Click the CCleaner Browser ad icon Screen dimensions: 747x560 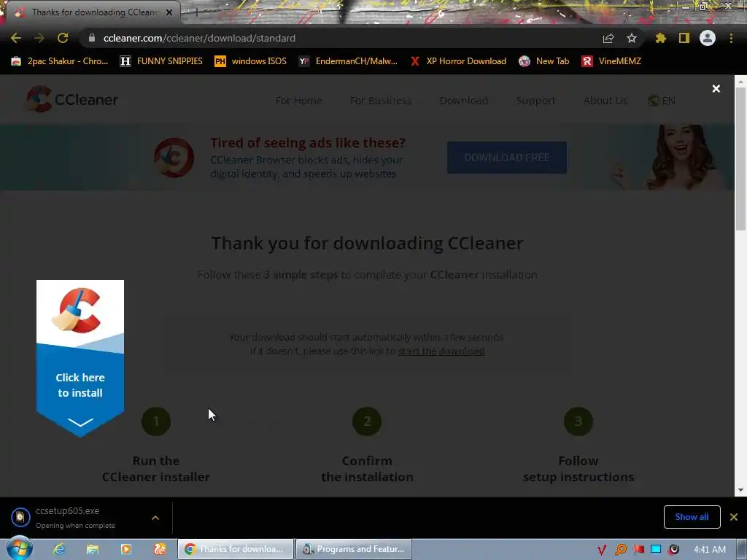click(x=174, y=157)
